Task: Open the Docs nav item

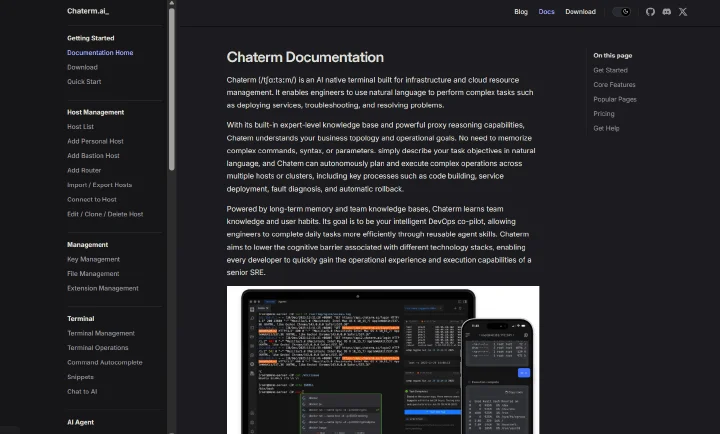Action: [x=546, y=12]
